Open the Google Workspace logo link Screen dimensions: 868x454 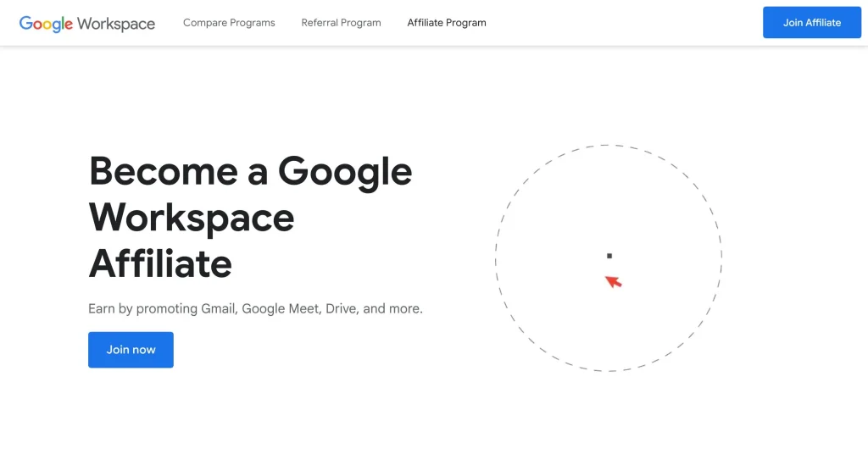pos(87,23)
